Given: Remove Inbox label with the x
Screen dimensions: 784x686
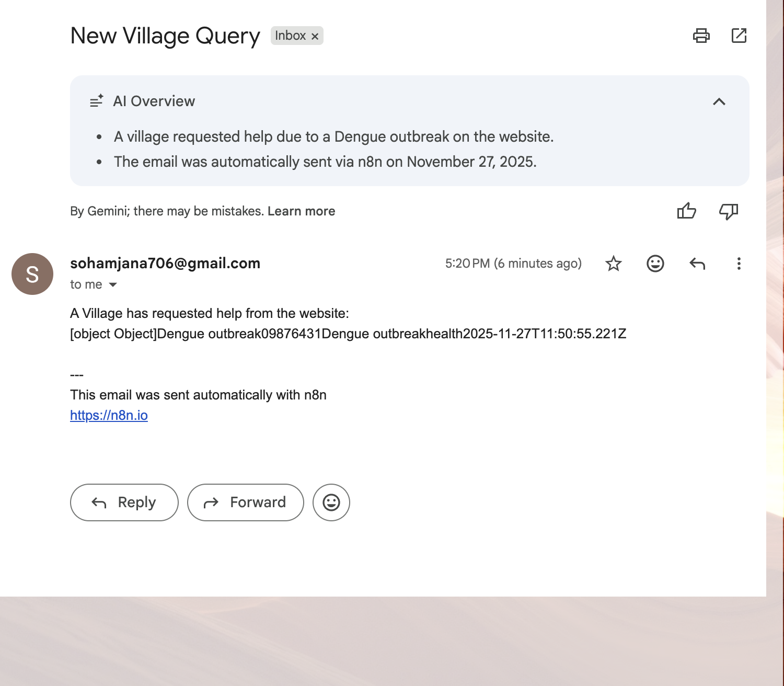Looking at the screenshot, I should [315, 36].
